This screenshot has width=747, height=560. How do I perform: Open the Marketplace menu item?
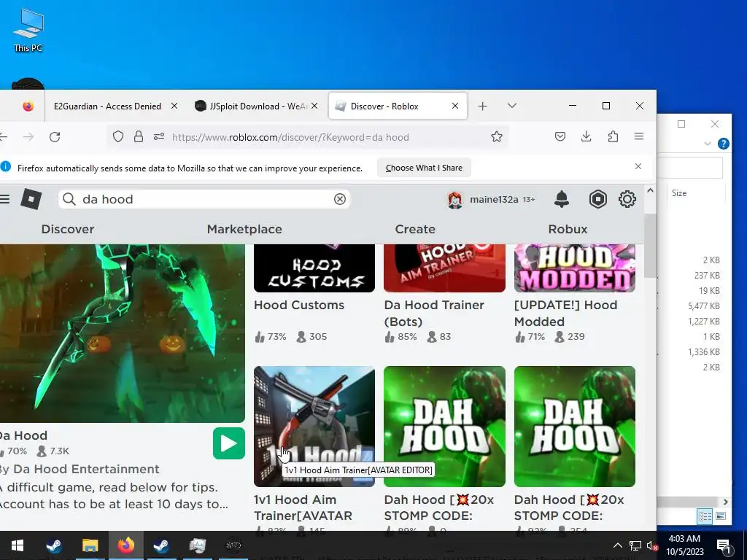click(244, 229)
